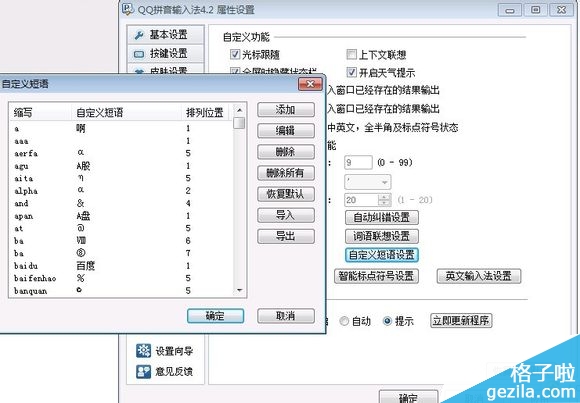580x403 pixels.
Task: Open the 基本设置 tab
Action: pyautogui.click(x=165, y=35)
